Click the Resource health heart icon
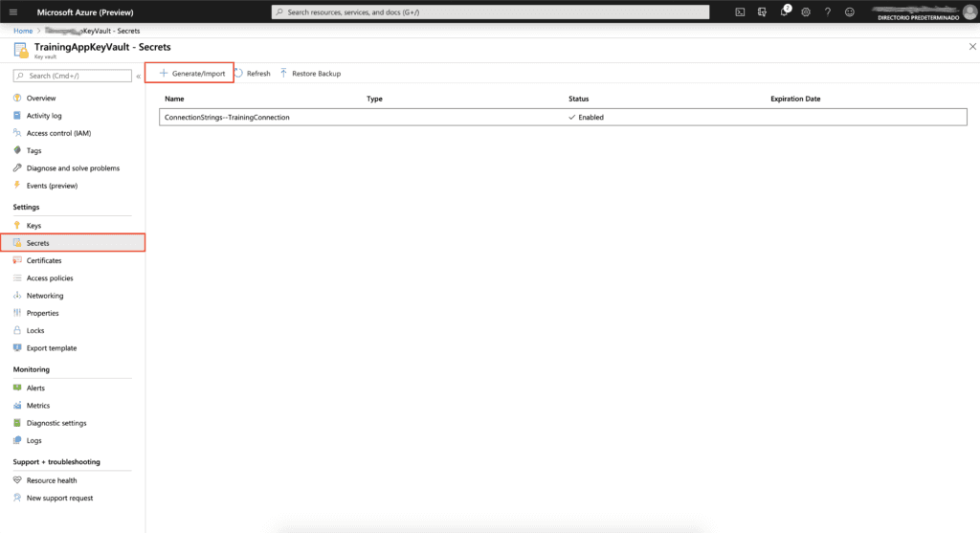The height and width of the screenshot is (533, 980). coord(17,480)
